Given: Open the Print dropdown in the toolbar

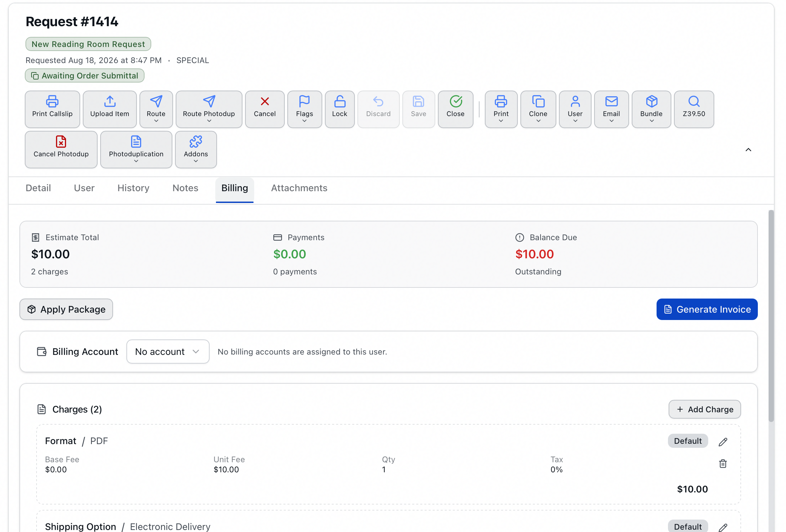Looking at the screenshot, I should [501, 109].
